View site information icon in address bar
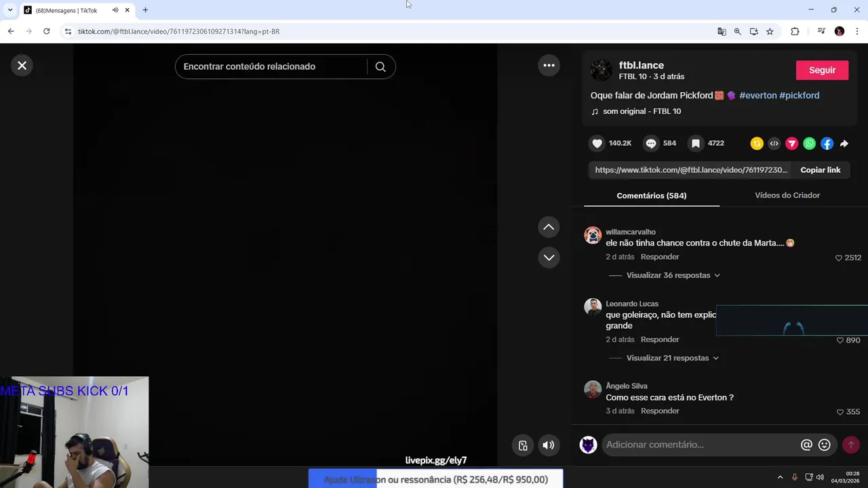The image size is (868, 488). [x=68, y=31]
